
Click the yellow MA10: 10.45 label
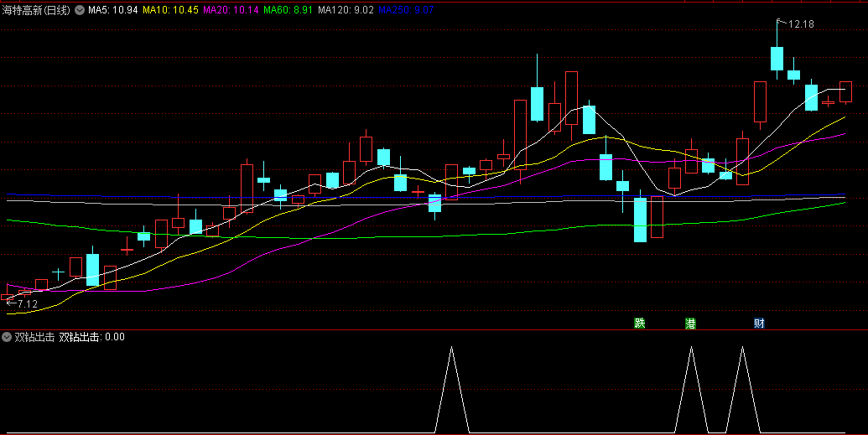(x=170, y=10)
